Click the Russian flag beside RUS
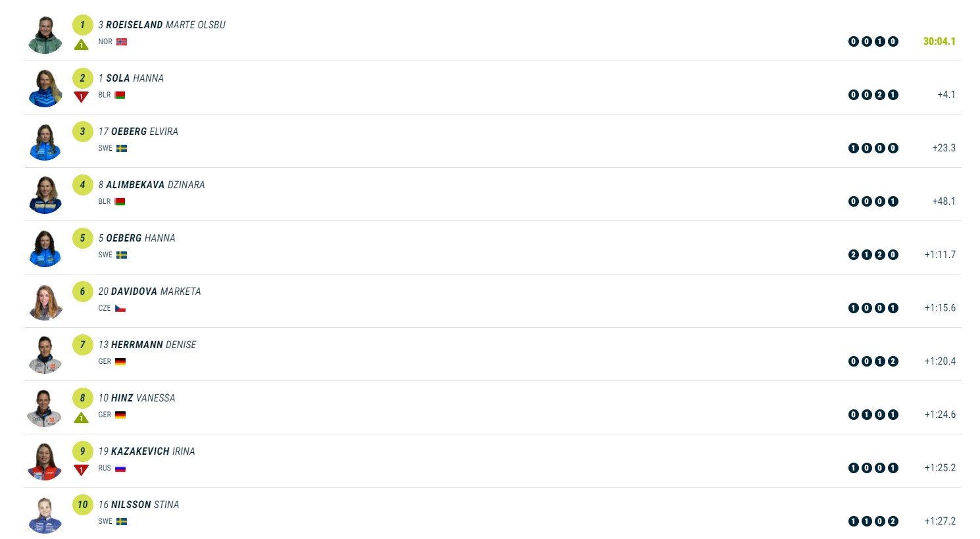Screen dimensions: 980x539 120,469
